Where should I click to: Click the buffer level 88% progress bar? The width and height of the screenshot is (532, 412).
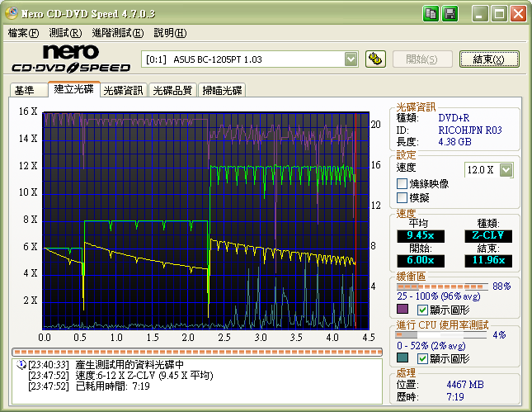coord(442,287)
